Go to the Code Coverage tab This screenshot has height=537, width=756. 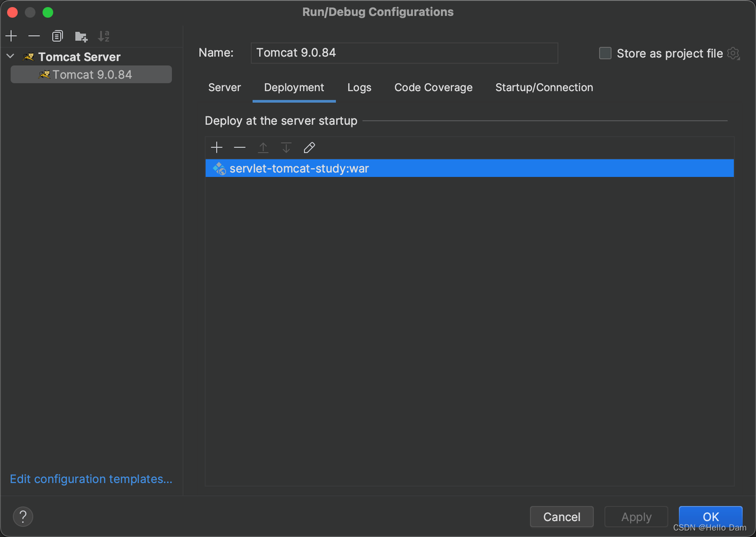[x=434, y=87]
